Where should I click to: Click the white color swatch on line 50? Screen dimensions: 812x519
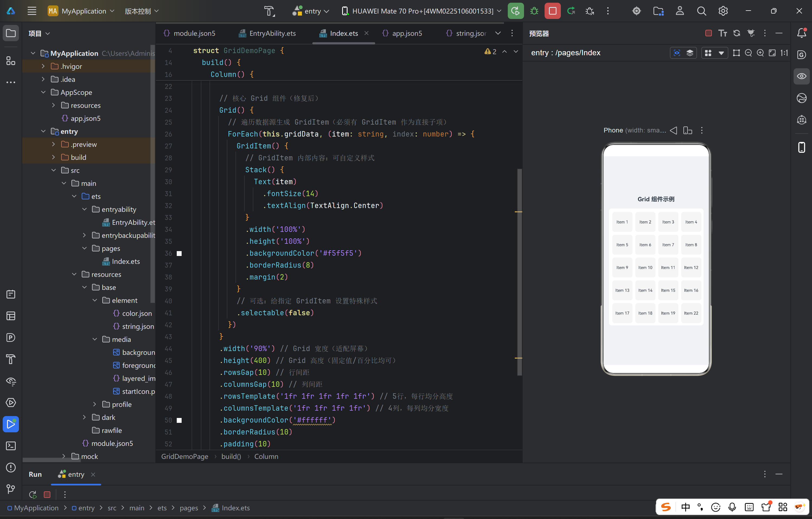(x=179, y=420)
